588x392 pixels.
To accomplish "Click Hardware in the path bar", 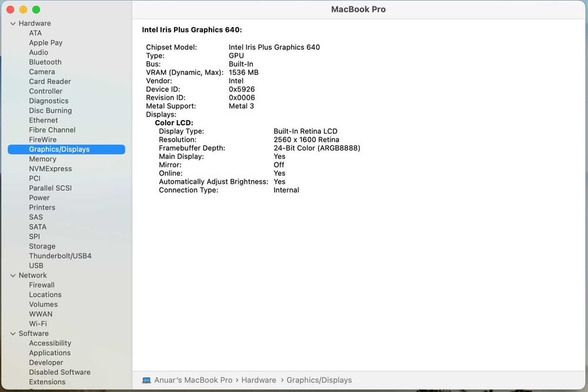I will pyautogui.click(x=259, y=380).
